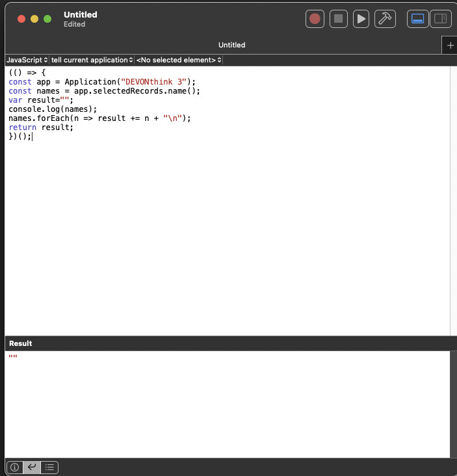
Task: Click the Record button in toolbar
Action: 315,19
